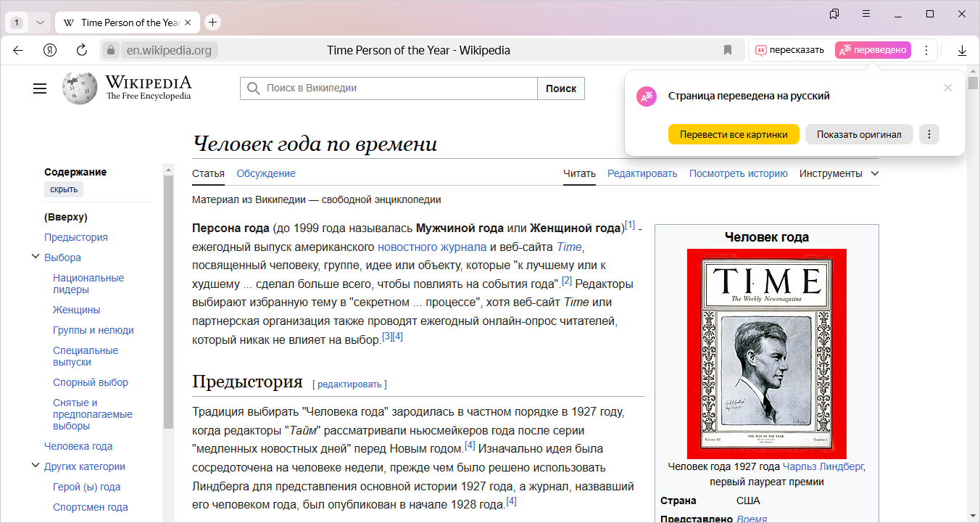Image resolution: width=980 pixels, height=523 pixels.
Task: Open the 'Посмотреть историю' tab
Action: click(738, 173)
